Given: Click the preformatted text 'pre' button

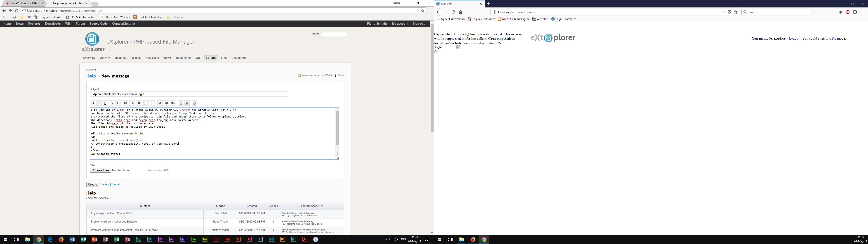Looking at the screenshot, I should pyautogui.click(x=173, y=103).
